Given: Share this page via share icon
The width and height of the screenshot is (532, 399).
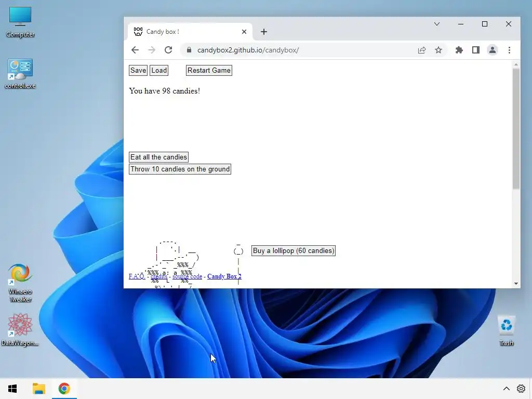Looking at the screenshot, I should click(422, 50).
